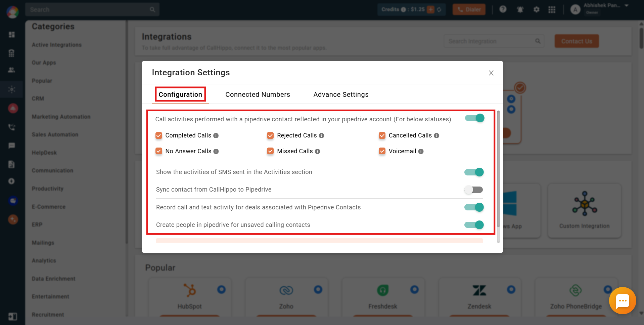Click info icon next to Completed Calls
644x325 pixels.
(216, 135)
